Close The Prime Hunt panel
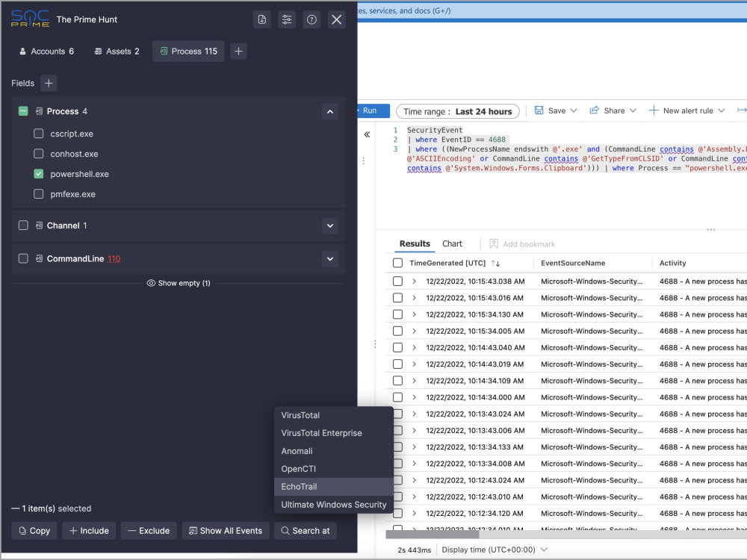 [x=336, y=19]
